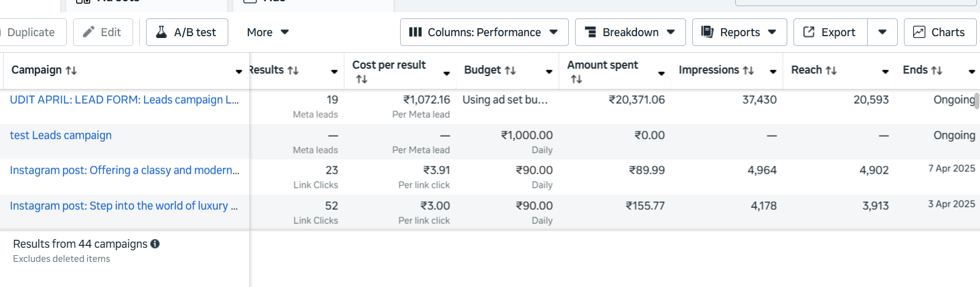Open the test Leads campaign link
The image size is (980, 287).
[61, 136]
